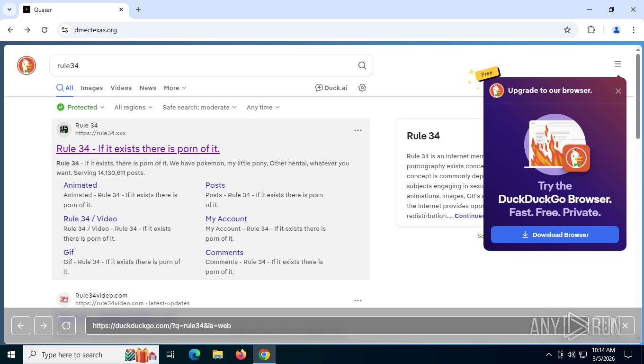This screenshot has height=364, width=644.
Task: Reload the page in Chrome
Action: point(45,30)
